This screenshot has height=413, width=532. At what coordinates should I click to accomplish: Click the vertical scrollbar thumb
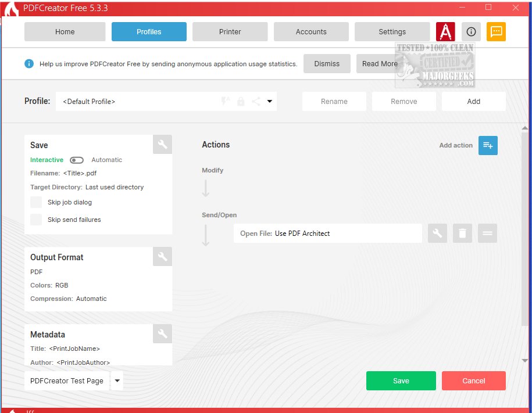(524, 229)
